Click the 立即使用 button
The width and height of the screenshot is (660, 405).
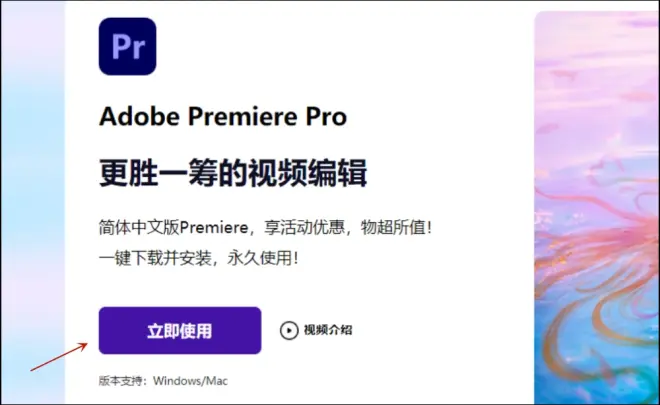[180, 330]
